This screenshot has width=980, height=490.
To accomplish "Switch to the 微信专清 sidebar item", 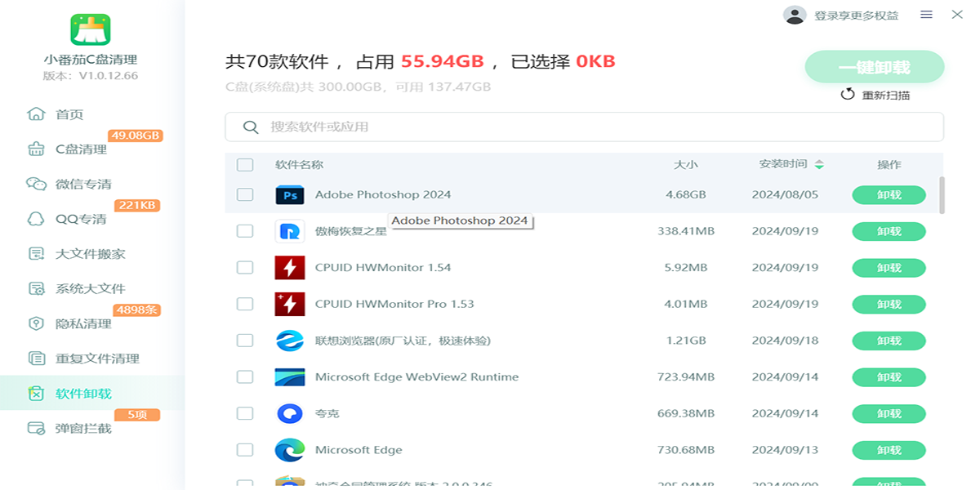I will coord(83,184).
